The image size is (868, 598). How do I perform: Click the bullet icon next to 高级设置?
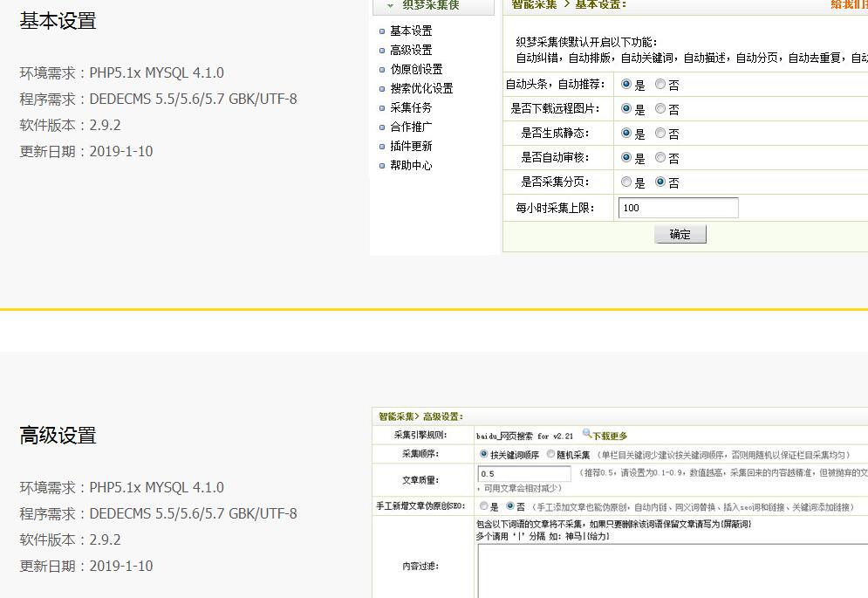click(x=382, y=51)
